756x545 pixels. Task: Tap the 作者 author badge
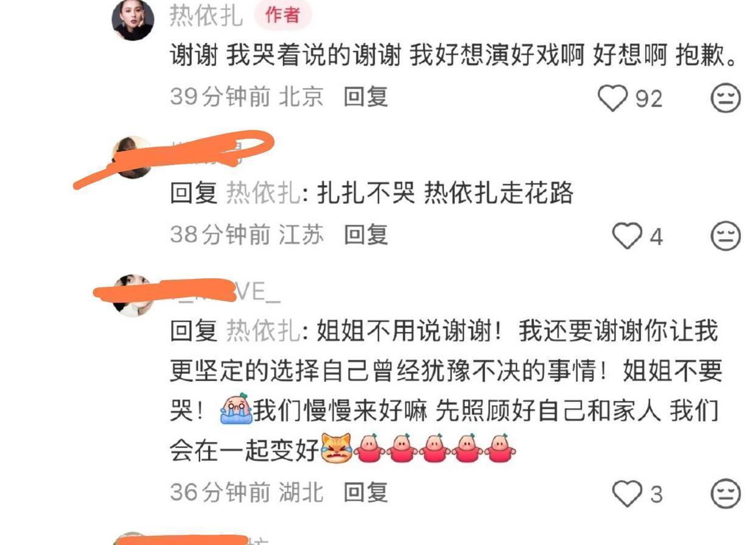tap(282, 15)
